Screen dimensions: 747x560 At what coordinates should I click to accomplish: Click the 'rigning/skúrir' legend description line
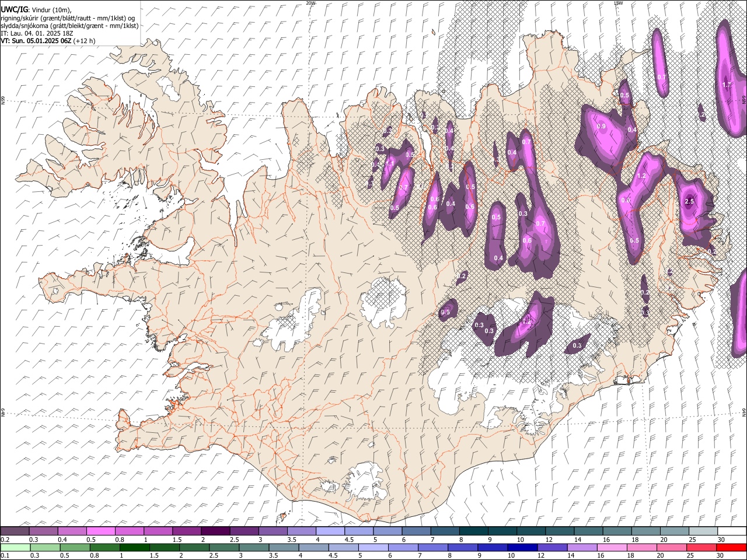68,17
